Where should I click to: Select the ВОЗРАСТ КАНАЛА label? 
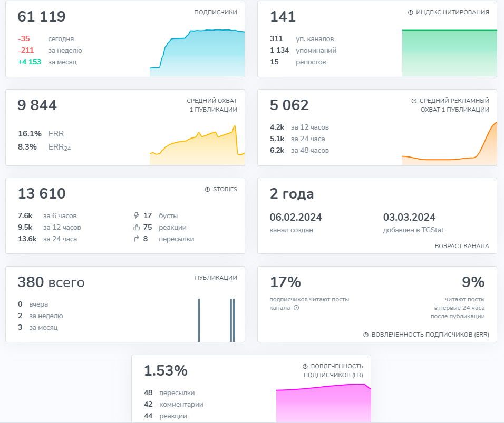click(x=462, y=246)
